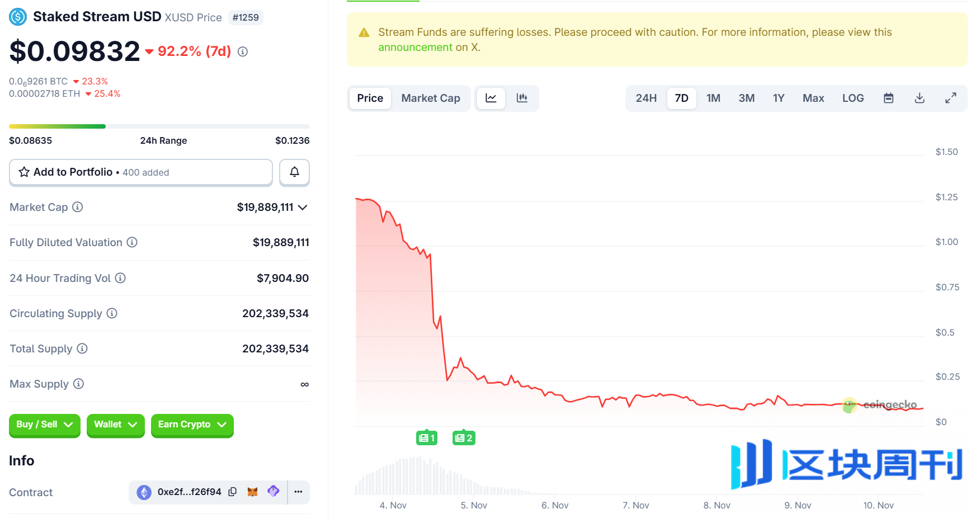Enable the Max timeframe view
The image size is (980, 523).
click(x=813, y=98)
